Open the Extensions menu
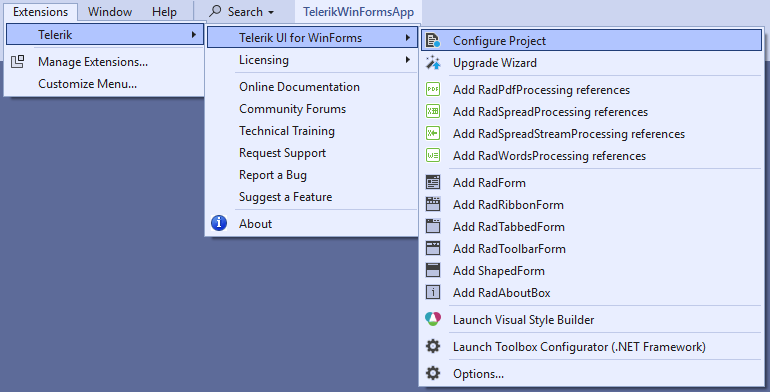The width and height of the screenshot is (770, 392). [x=41, y=12]
